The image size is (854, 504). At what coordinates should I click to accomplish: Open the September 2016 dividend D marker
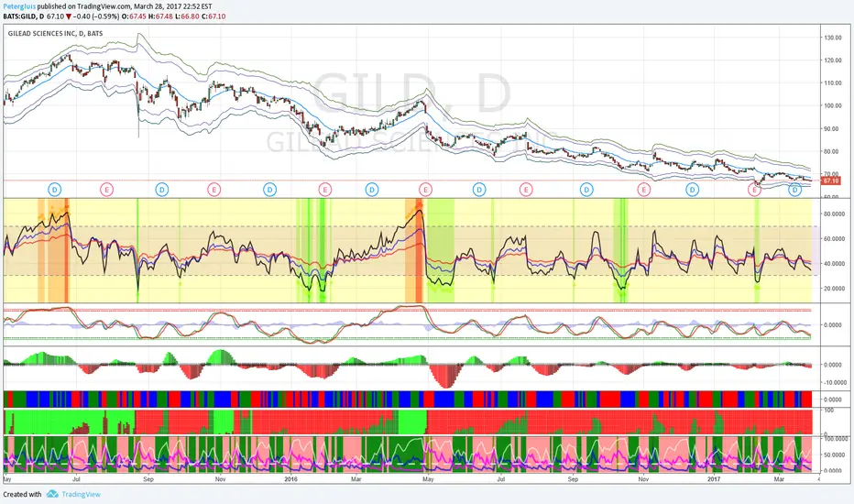tap(586, 190)
